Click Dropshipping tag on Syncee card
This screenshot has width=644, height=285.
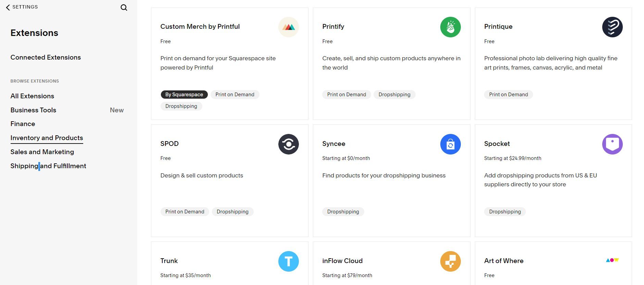pos(343,212)
